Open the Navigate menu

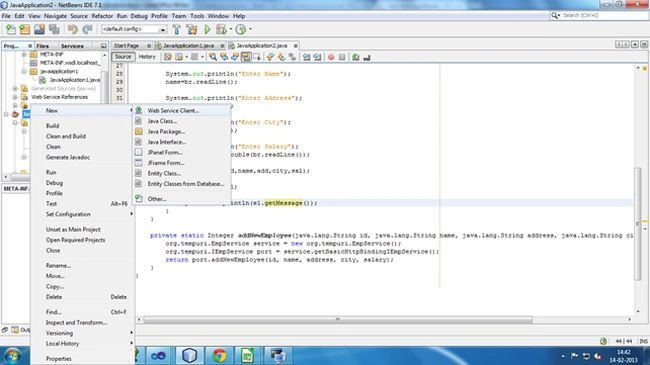tap(55, 16)
